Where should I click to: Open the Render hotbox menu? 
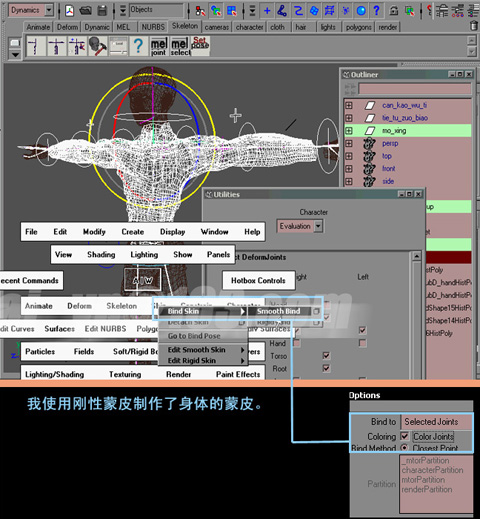coord(178,374)
